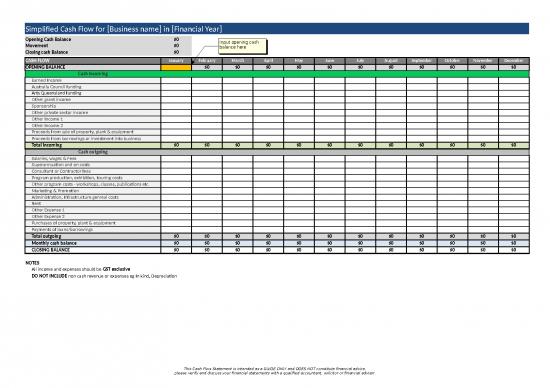The height and width of the screenshot is (388, 550).
Task: Select the June column header
Action: [x=330, y=61]
